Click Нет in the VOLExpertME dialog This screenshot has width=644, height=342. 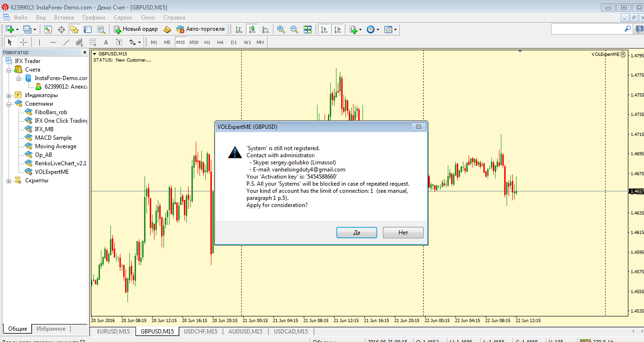403,233
